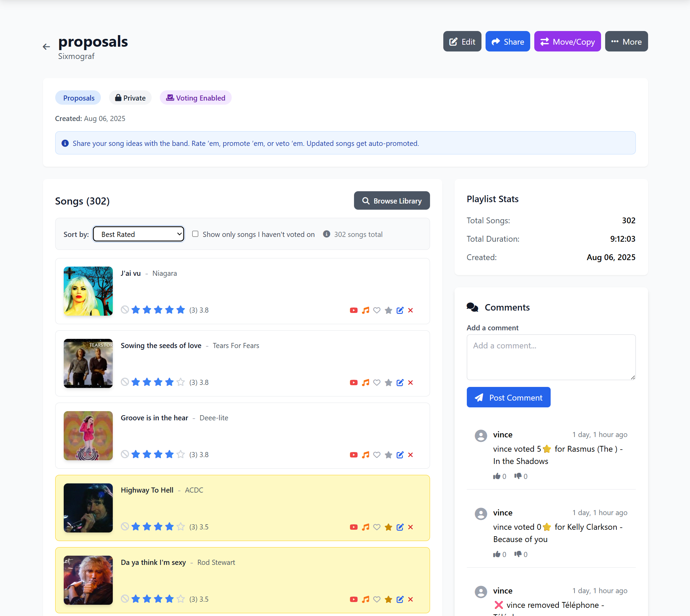Click the Voting Enabled badge

(x=195, y=98)
